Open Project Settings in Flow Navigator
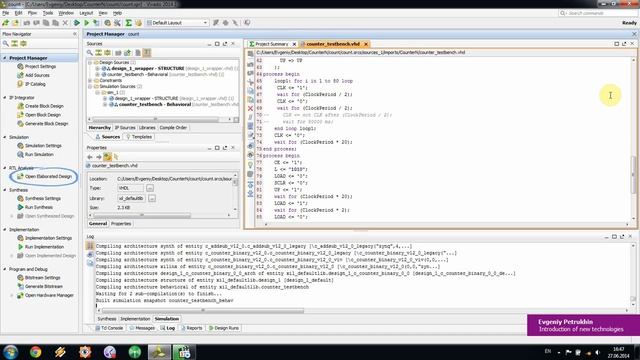Screen dimensions: 640x360 (40, 67)
